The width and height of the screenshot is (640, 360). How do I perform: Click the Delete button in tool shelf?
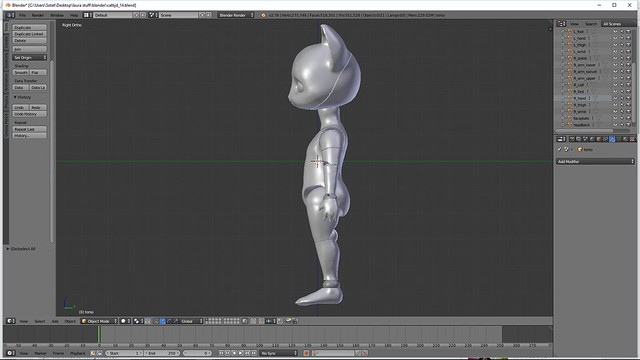click(x=29, y=40)
